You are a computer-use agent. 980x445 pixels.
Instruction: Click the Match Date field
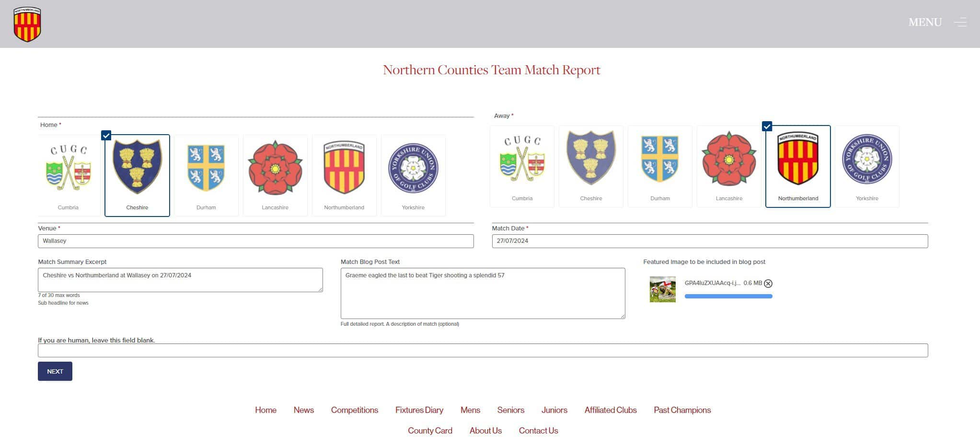click(710, 241)
